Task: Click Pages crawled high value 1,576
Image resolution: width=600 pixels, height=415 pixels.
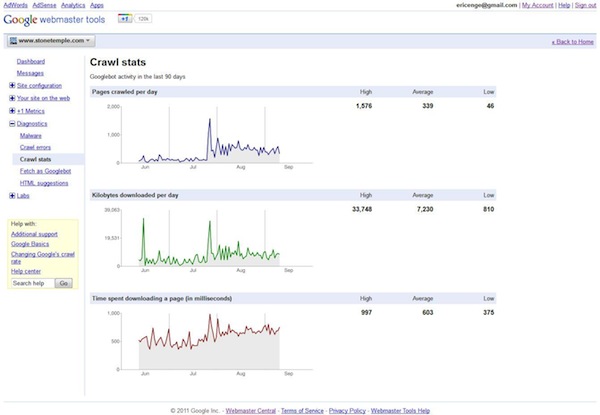Action: (364, 106)
